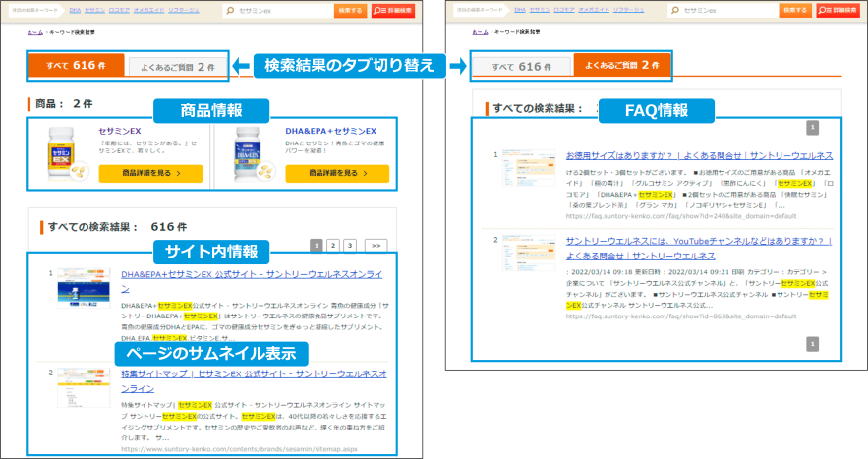Open the オメガエイド keyword link on the all-results page

148,10
